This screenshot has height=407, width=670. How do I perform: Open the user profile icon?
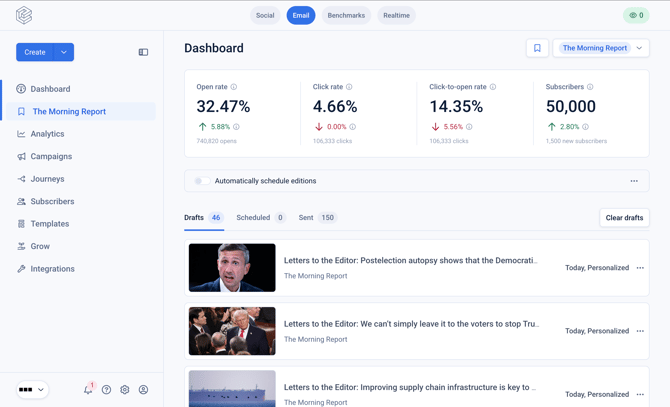pyautogui.click(x=144, y=389)
